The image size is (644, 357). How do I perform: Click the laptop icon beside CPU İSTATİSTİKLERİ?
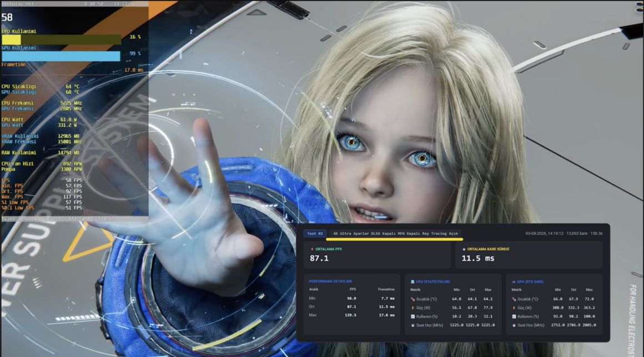412,282
